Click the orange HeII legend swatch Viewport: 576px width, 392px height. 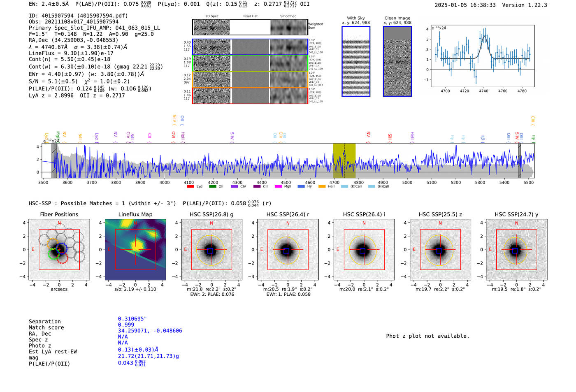pos(322,187)
